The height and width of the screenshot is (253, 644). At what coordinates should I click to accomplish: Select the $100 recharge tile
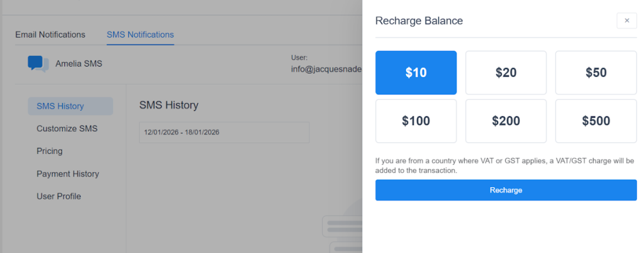coord(416,121)
